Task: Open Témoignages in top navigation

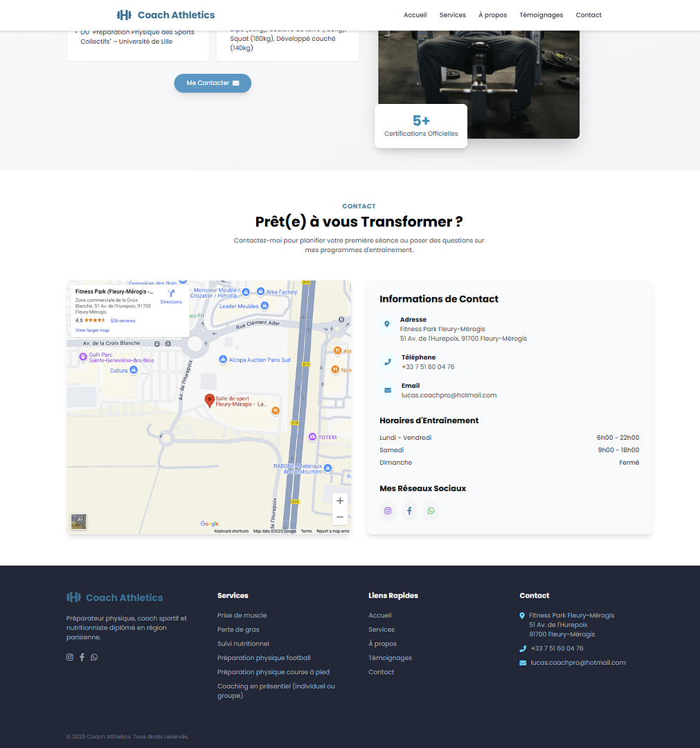Action: pyautogui.click(x=541, y=15)
